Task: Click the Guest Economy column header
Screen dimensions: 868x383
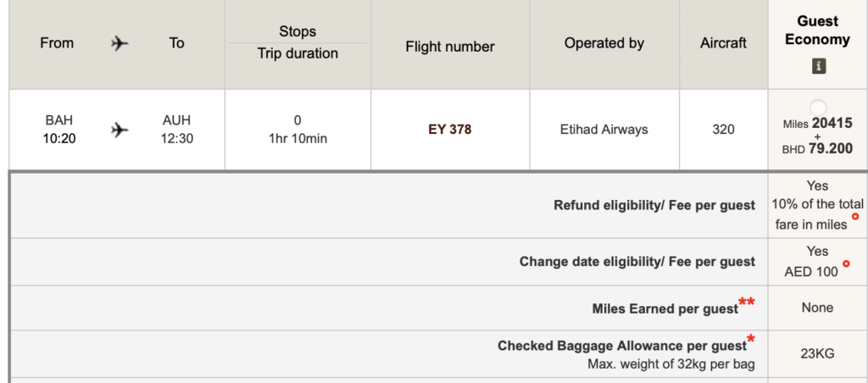Action: (x=818, y=31)
